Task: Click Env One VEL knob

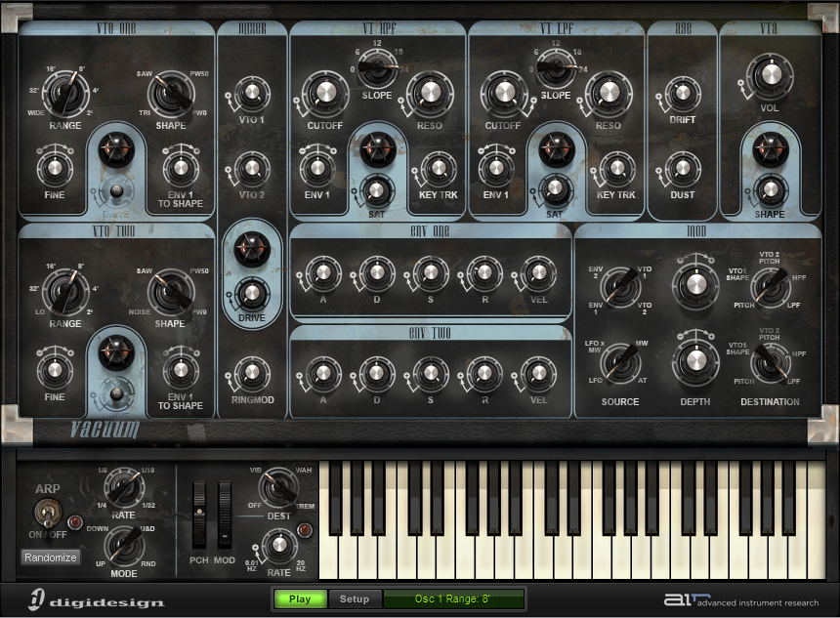Action: point(538,273)
